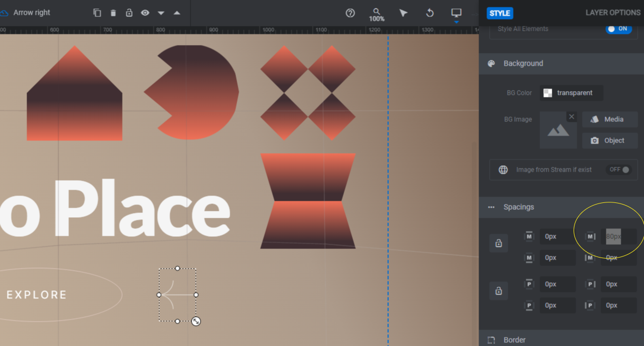Image resolution: width=644 pixels, height=346 pixels.
Task: Select the hourglass gradient shape
Action: pyautogui.click(x=308, y=201)
